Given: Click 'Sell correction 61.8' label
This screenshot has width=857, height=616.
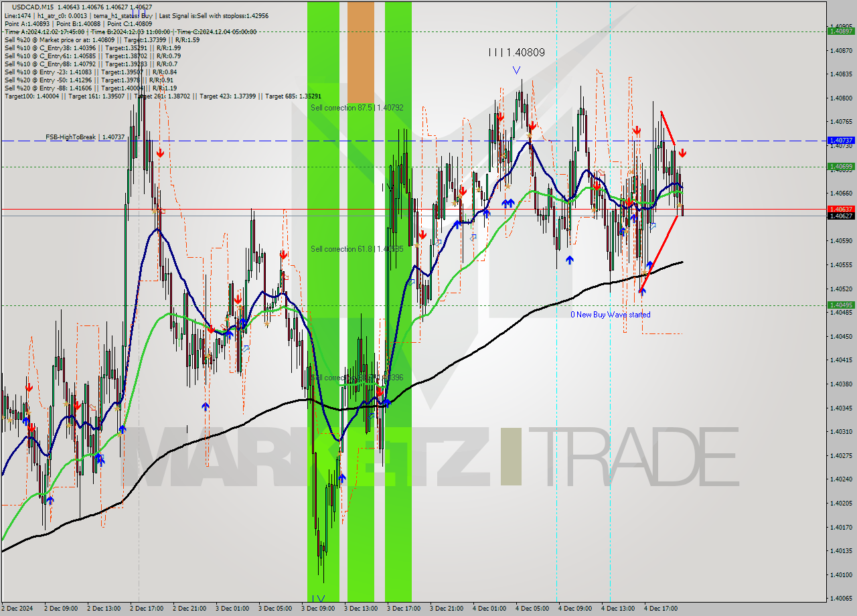Looking at the screenshot, I should [357, 249].
